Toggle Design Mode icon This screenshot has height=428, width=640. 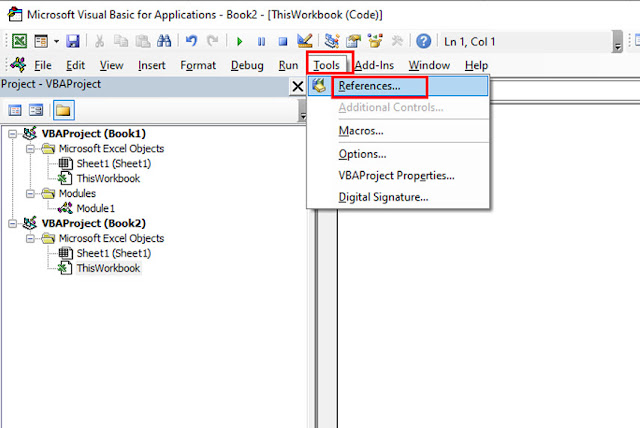click(x=304, y=41)
